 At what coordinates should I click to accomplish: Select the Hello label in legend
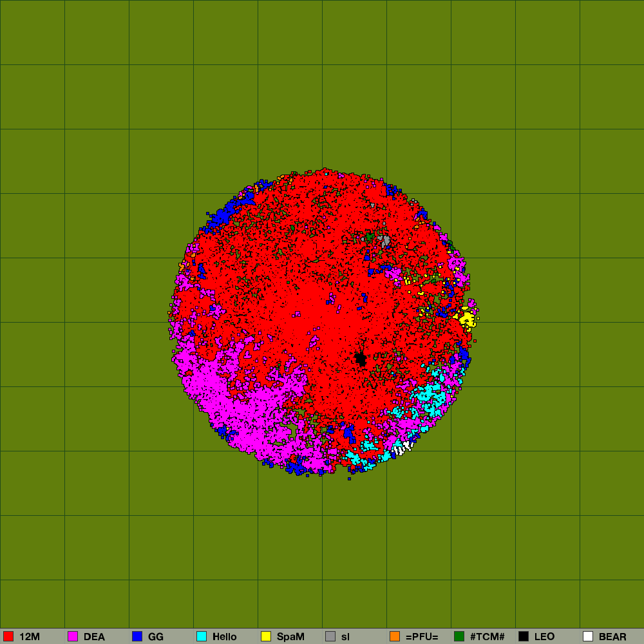coord(224,637)
